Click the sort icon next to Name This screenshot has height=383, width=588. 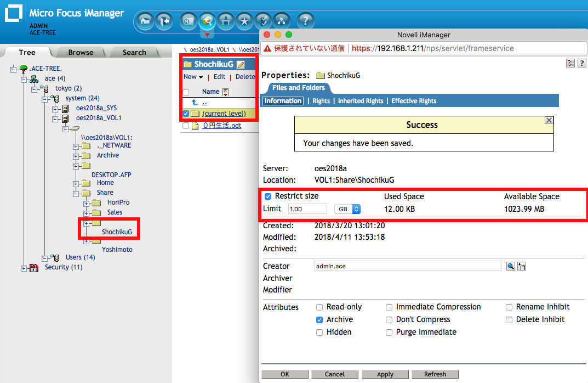point(225,92)
